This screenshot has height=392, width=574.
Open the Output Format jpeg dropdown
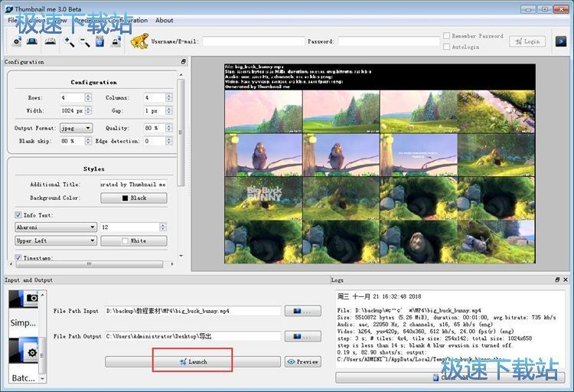[x=76, y=128]
